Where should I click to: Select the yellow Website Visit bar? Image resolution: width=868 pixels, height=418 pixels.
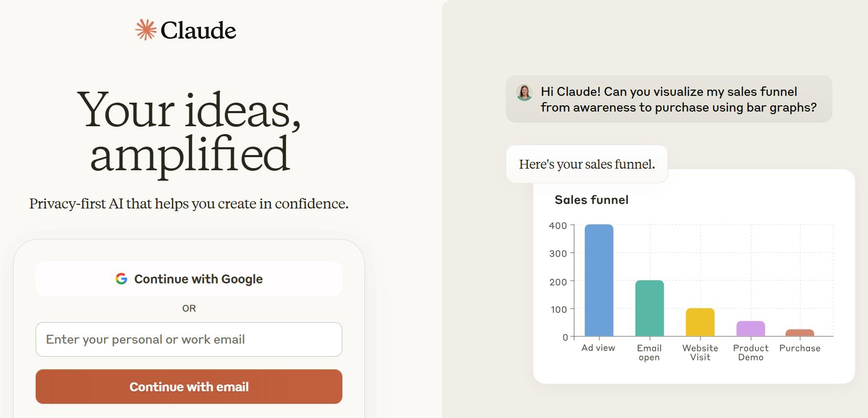(700, 322)
